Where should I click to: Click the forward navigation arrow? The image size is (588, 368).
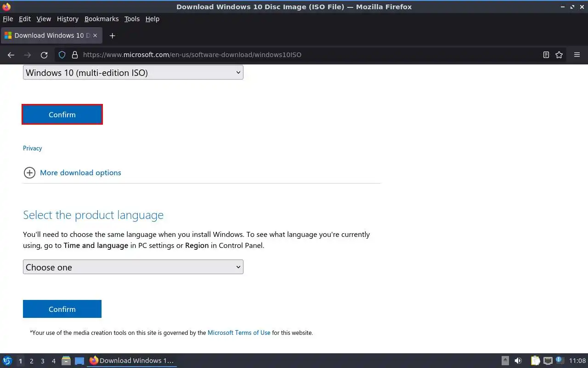(28, 55)
